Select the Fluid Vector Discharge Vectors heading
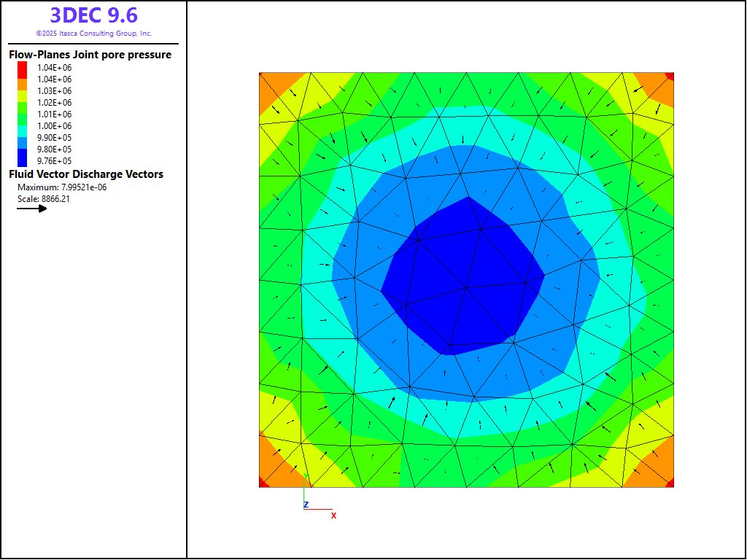Image resolution: width=747 pixels, height=560 pixels. [x=86, y=174]
